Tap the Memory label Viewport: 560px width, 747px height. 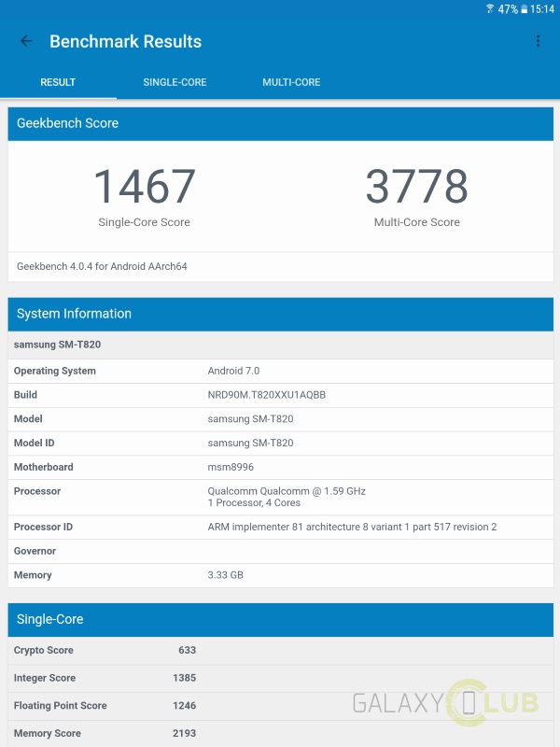pyautogui.click(x=33, y=575)
